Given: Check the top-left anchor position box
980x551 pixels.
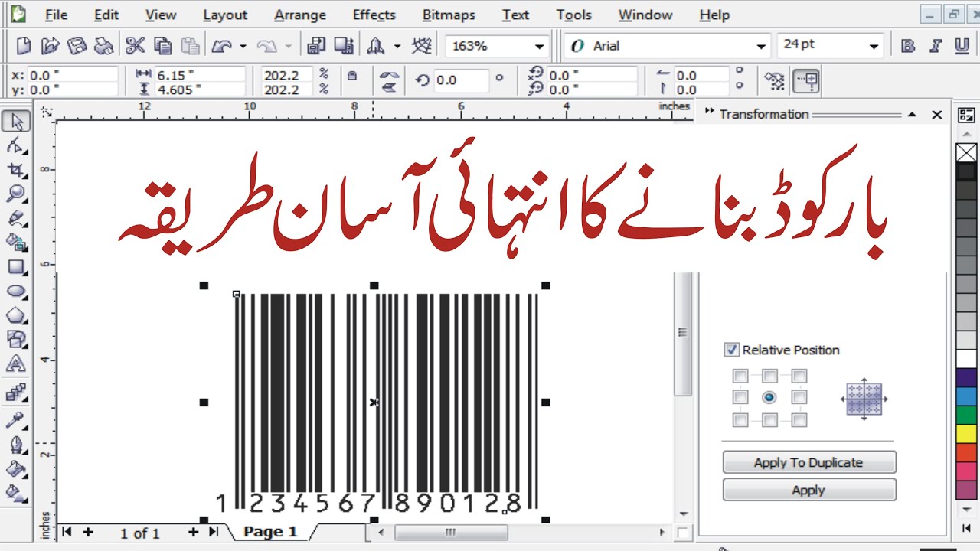Looking at the screenshot, I should pyautogui.click(x=740, y=376).
